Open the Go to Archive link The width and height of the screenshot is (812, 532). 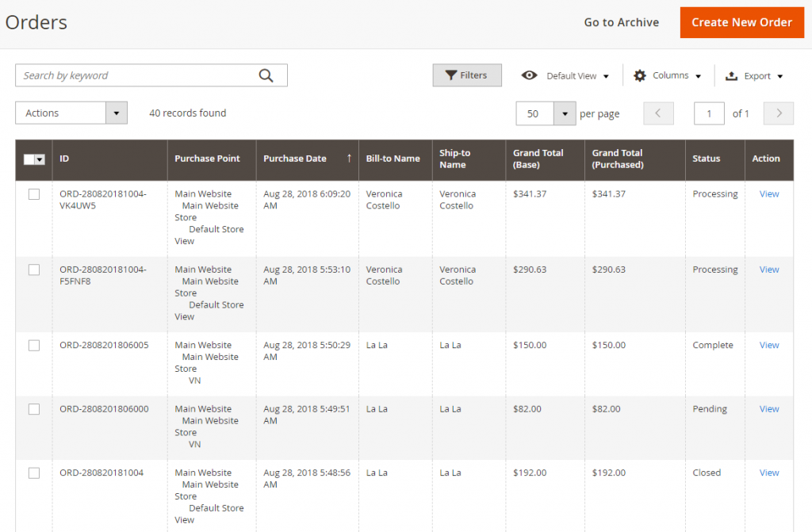(x=621, y=22)
